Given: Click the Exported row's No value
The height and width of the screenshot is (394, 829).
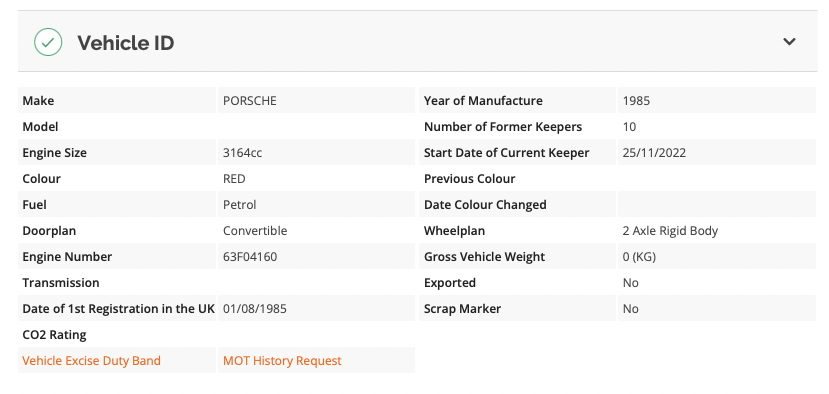Looking at the screenshot, I should click(x=631, y=283).
